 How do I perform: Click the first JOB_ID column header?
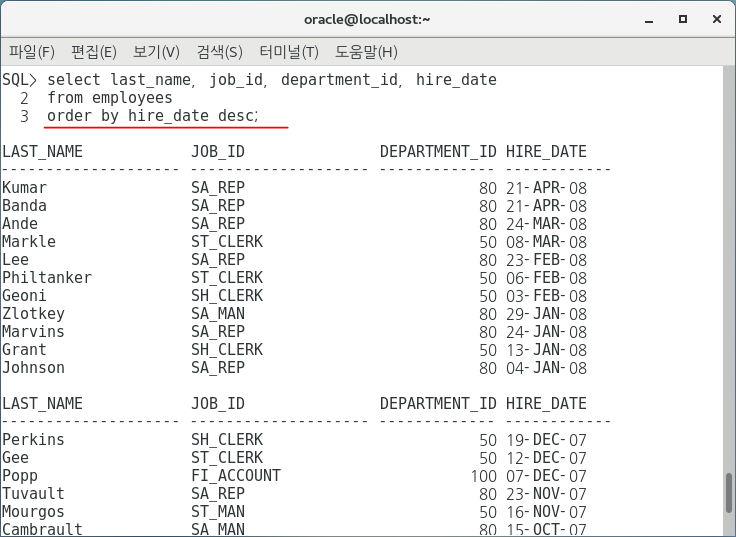pos(218,152)
